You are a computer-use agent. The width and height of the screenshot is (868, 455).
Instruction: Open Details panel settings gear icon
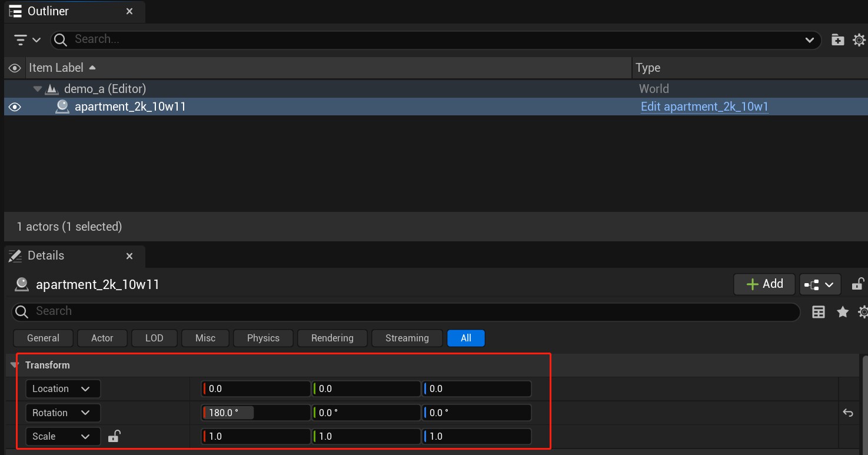(x=863, y=312)
